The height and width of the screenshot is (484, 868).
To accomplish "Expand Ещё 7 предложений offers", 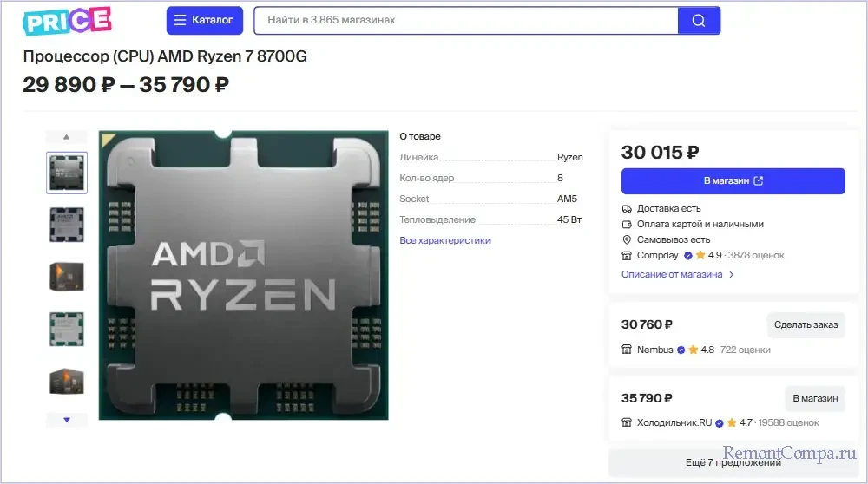I will click(733, 462).
